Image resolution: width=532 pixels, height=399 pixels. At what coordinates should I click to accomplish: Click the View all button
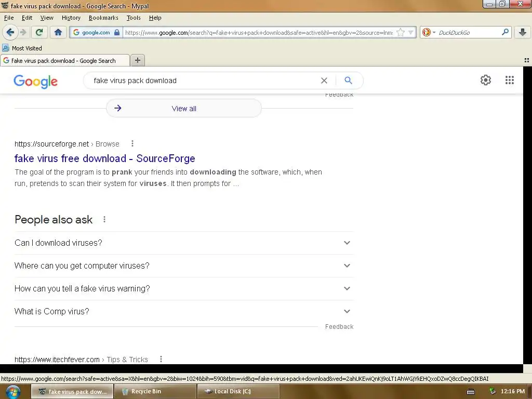184,108
